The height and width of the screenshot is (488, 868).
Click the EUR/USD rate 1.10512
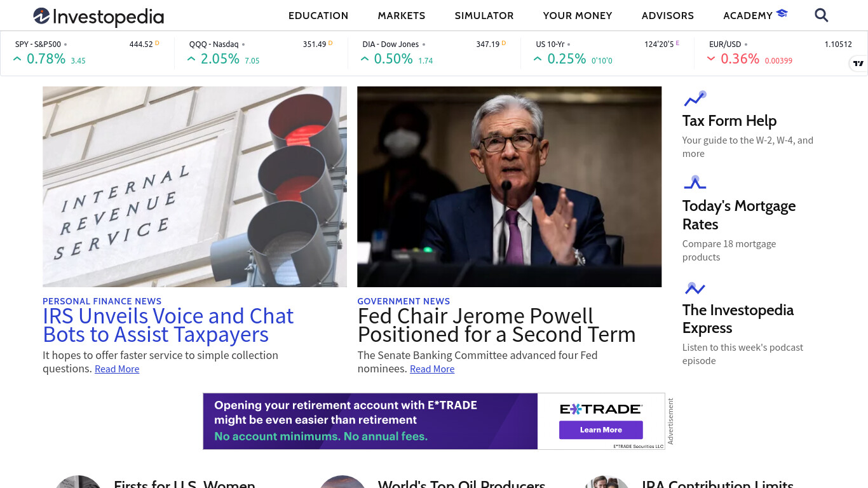pos(838,44)
